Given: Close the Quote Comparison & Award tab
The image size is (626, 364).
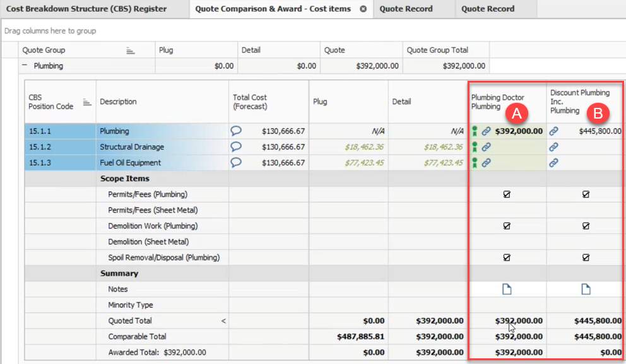Looking at the screenshot, I should tap(363, 9).
